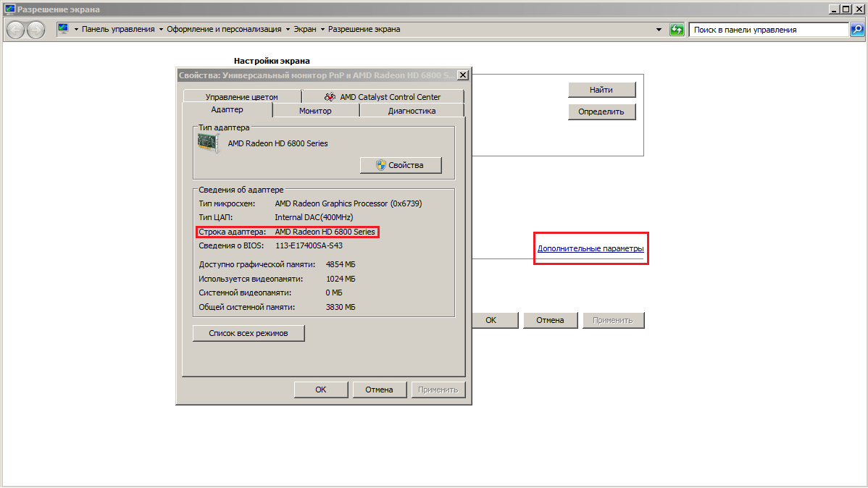Click Разрешение экрана breadcrumb in address bar
This screenshot has height=488, width=868.
[x=364, y=30]
